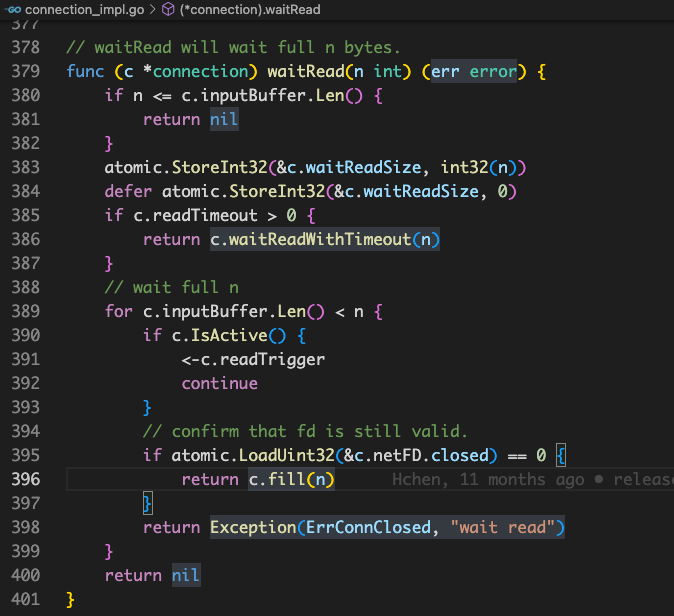Viewport: 674px width, 616px height.
Task: Click the Go file icon in breadcrumb
Action: [x=13, y=9]
